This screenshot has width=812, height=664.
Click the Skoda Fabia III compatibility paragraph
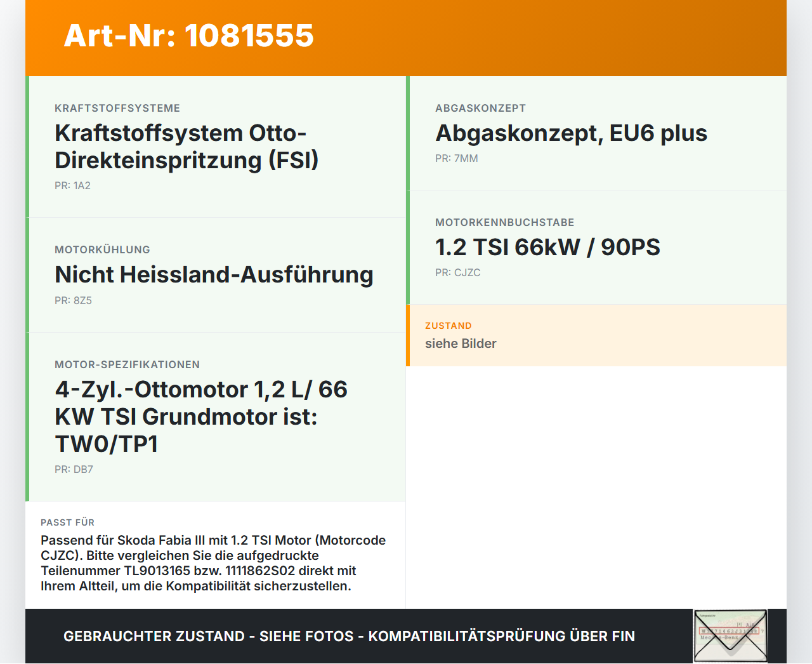point(213,563)
